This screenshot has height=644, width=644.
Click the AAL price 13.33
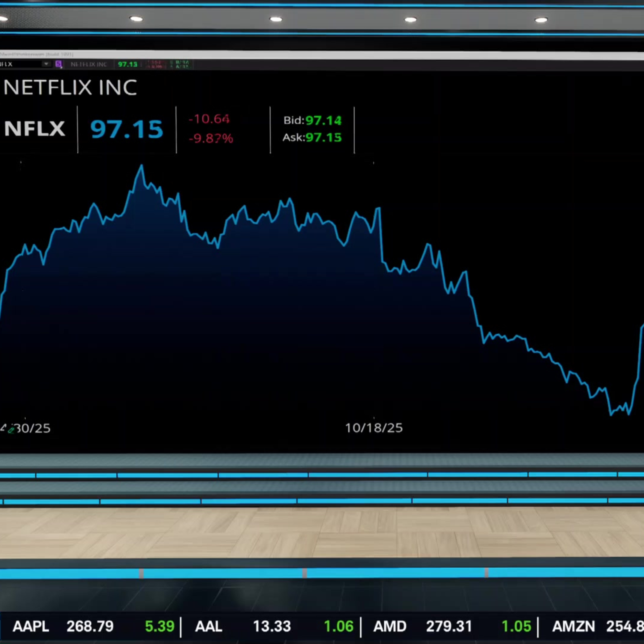click(272, 626)
